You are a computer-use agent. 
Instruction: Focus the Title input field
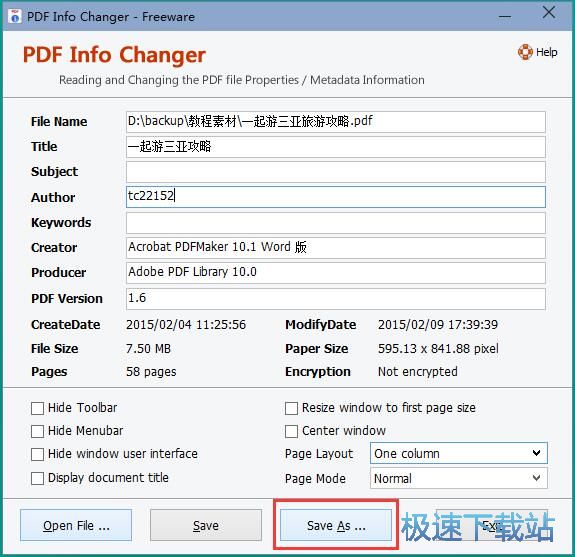[x=336, y=147]
